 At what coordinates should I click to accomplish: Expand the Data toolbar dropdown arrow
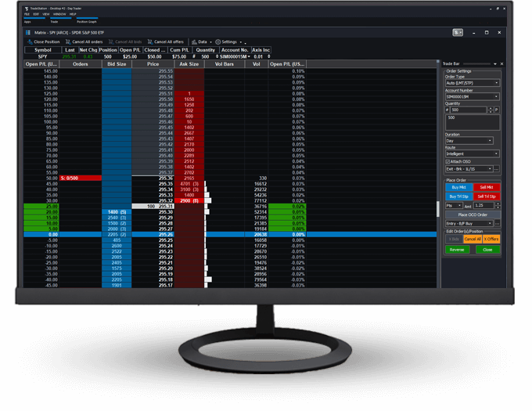(x=210, y=42)
